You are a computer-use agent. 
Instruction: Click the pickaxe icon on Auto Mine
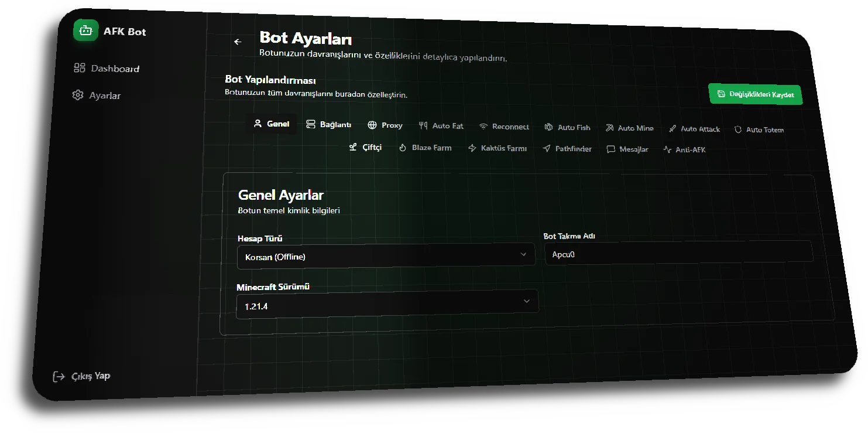tap(609, 128)
